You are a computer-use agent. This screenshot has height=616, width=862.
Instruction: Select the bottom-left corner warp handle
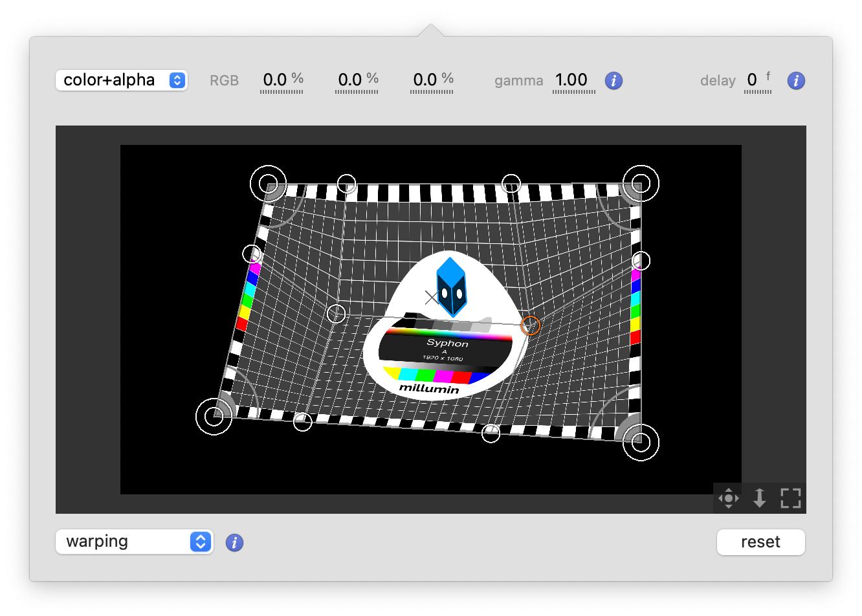click(x=214, y=416)
